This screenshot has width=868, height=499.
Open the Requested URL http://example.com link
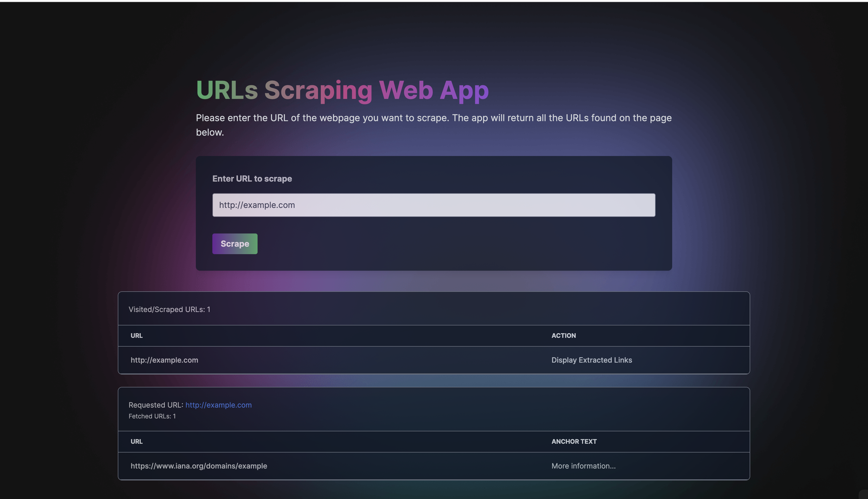tap(218, 405)
